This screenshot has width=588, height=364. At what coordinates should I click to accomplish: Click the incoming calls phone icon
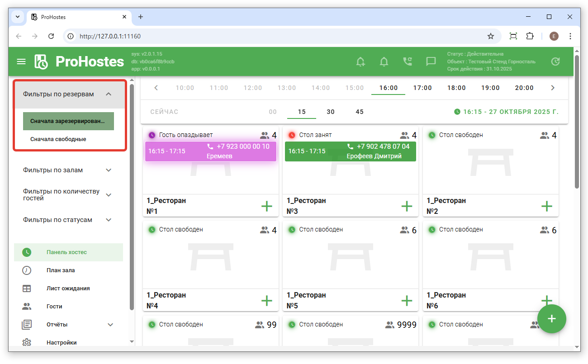click(x=408, y=61)
